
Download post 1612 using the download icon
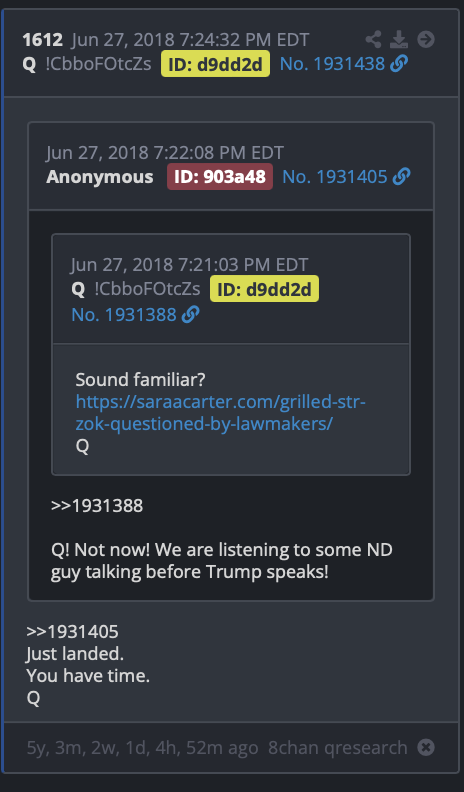coord(399,39)
